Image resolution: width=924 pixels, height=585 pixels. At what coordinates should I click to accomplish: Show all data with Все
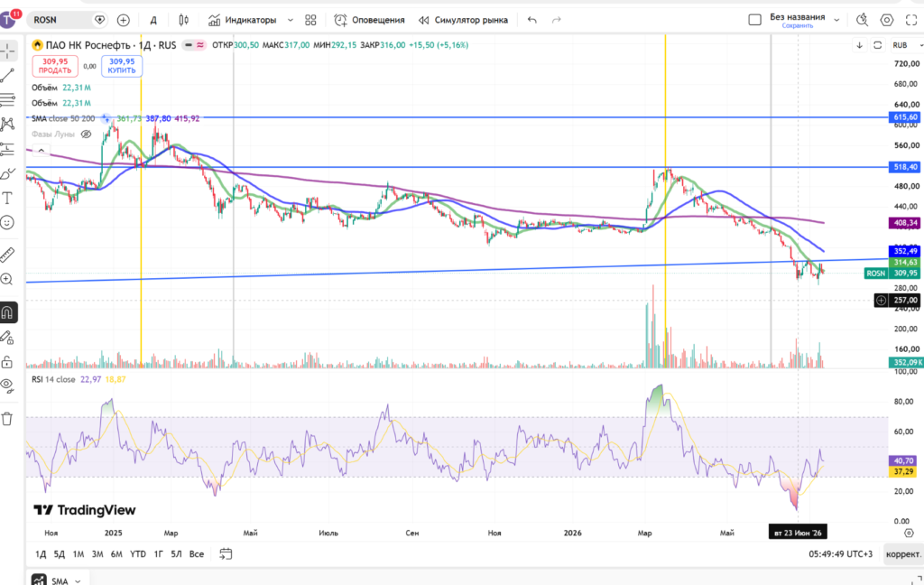[196, 553]
